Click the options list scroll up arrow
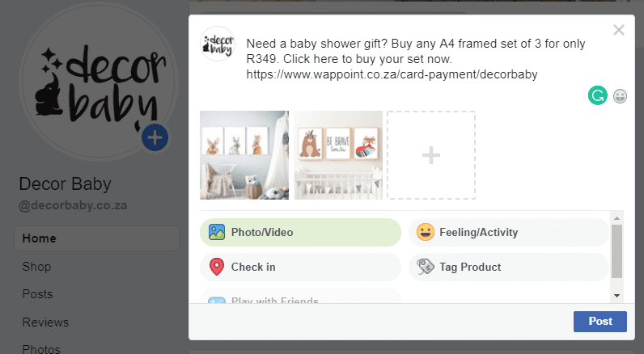The width and height of the screenshot is (644, 354). (x=616, y=218)
